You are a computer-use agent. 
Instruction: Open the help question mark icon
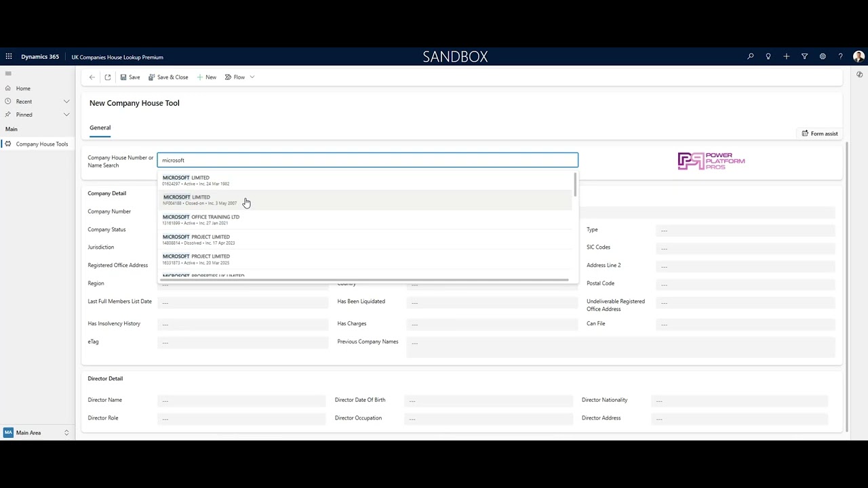(841, 57)
